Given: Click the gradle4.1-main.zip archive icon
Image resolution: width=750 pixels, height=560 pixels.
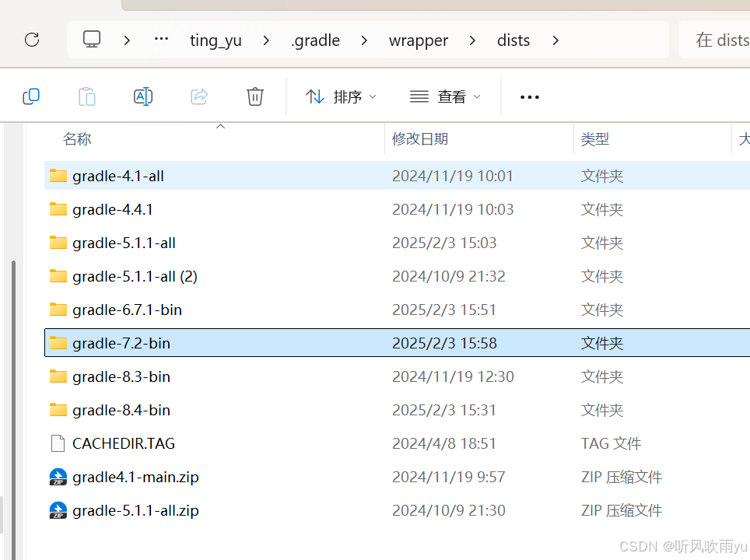Looking at the screenshot, I should click(58, 477).
